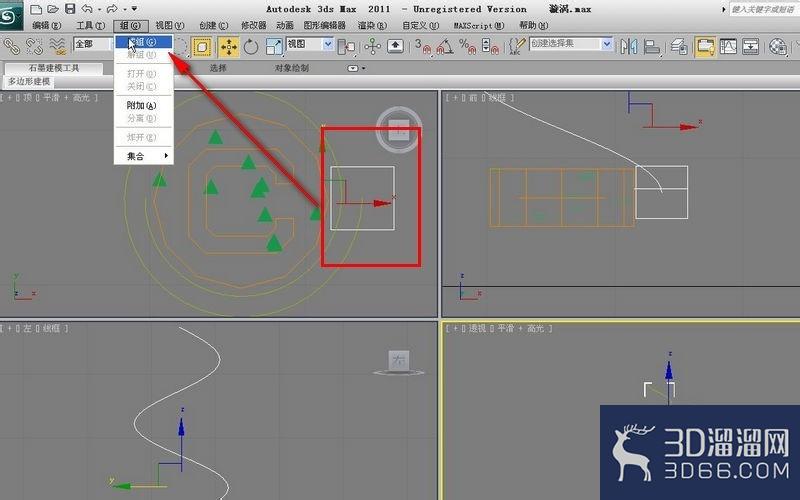Image resolution: width=800 pixels, height=500 pixels.
Task: Click 线框 shading label in left viewport
Action: (51, 329)
